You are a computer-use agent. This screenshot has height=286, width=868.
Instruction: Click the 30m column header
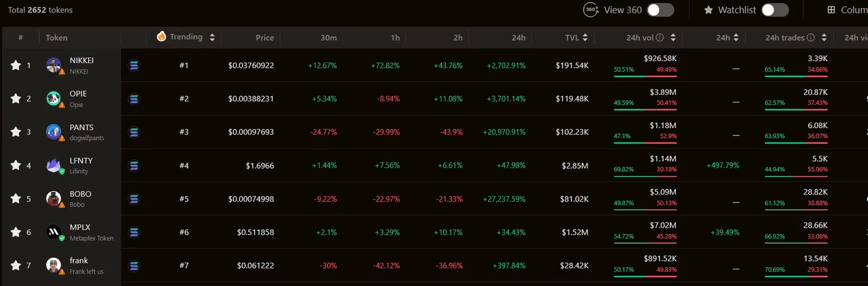[328, 38]
